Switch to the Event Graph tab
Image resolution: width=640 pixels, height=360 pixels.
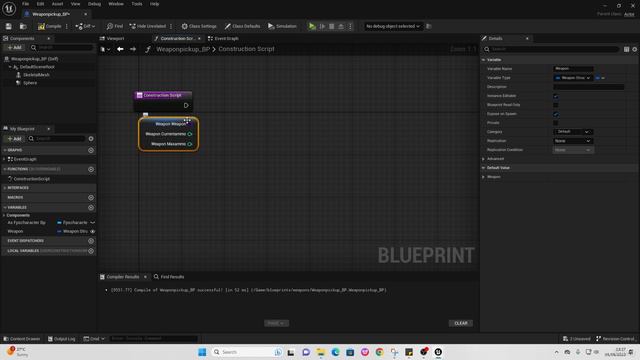point(223,38)
